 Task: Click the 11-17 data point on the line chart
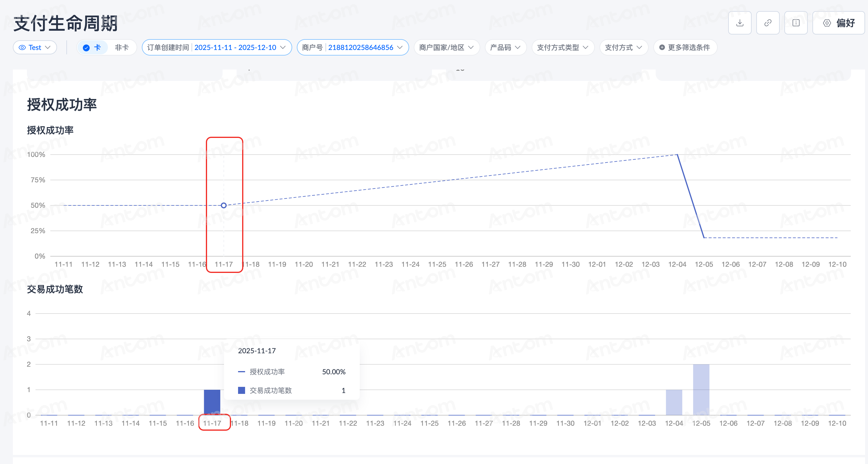pyautogui.click(x=224, y=205)
